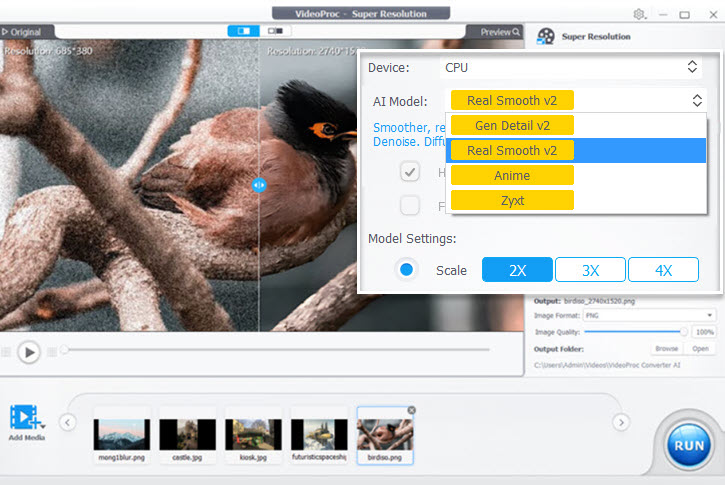The width and height of the screenshot is (725, 485).
Task: Click the playback timeline track
Action: pyautogui.click(x=277, y=350)
